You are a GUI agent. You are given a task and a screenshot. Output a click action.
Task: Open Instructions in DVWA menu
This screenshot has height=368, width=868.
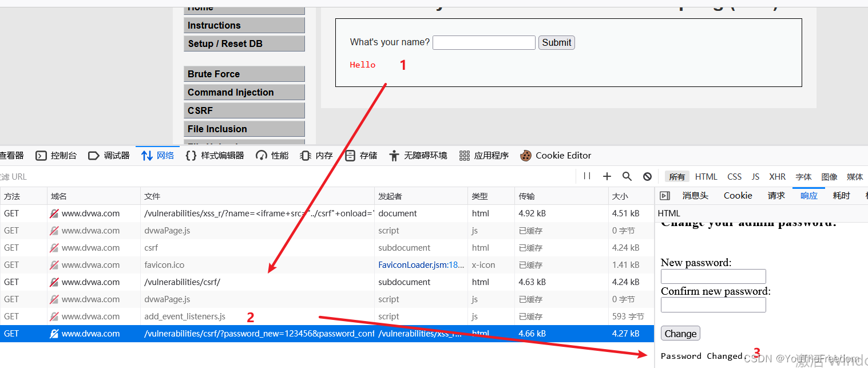pos(244,25)
